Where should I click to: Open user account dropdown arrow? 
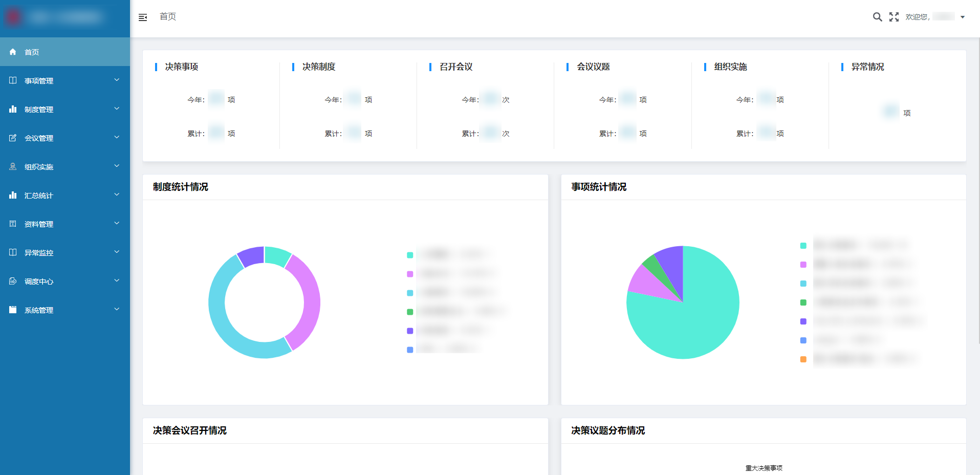[x=963, y=17]
